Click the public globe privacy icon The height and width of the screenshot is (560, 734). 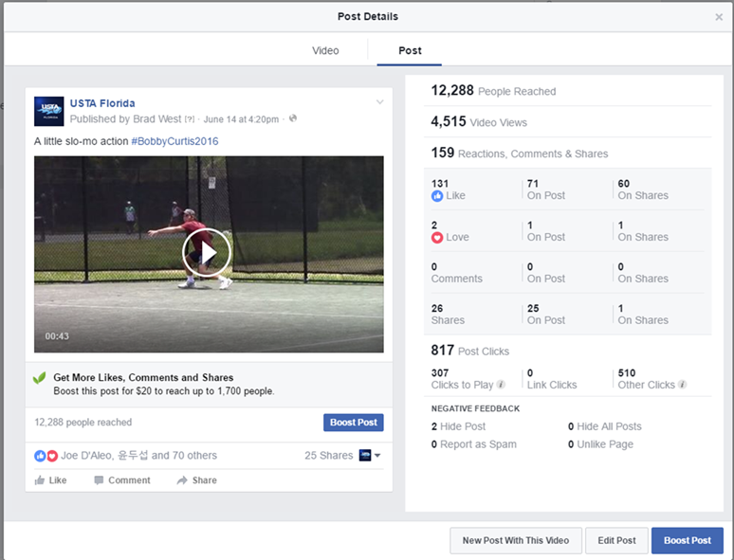tap(293, 119)
